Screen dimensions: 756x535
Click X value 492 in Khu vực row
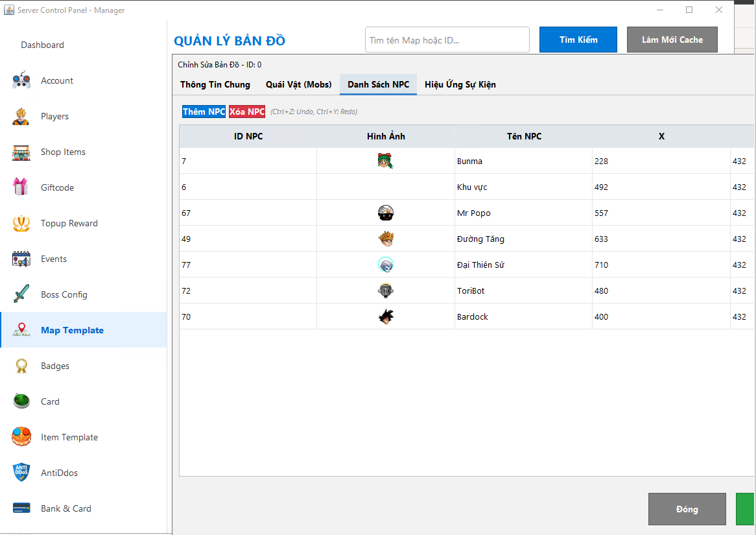pos(661,187)
